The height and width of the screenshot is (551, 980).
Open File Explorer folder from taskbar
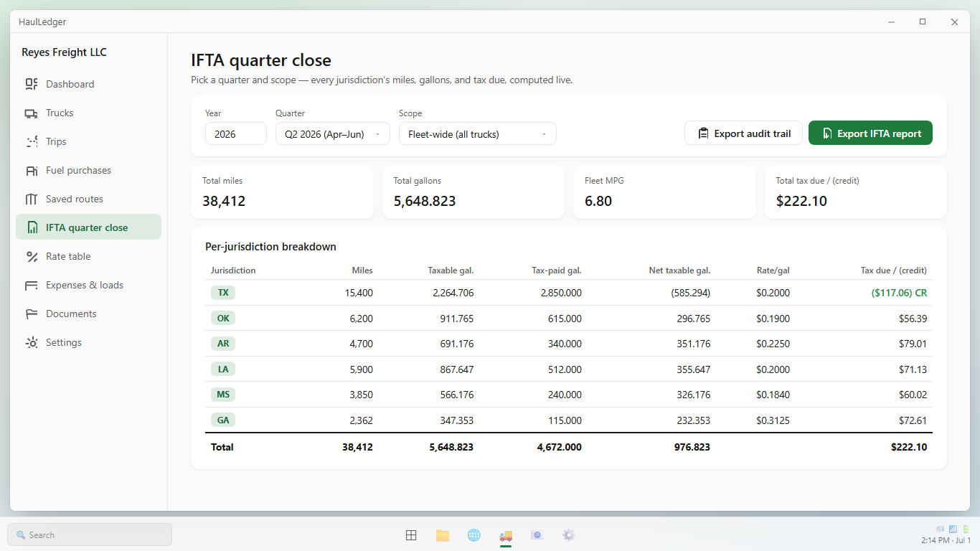pos(443,534)
